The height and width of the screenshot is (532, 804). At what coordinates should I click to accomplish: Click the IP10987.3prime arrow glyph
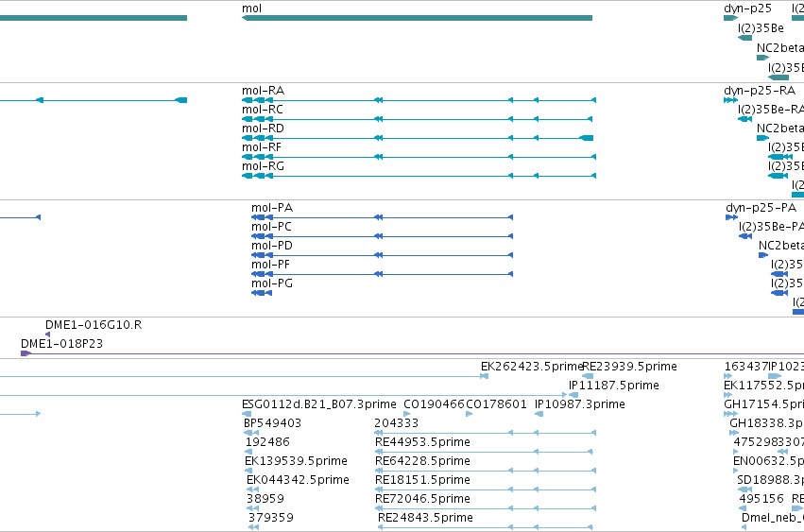(539, 414)
